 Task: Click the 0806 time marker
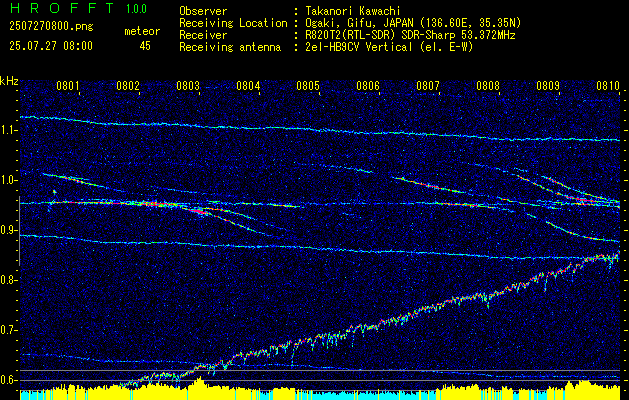pyautogui.click(x=368, y=86)
